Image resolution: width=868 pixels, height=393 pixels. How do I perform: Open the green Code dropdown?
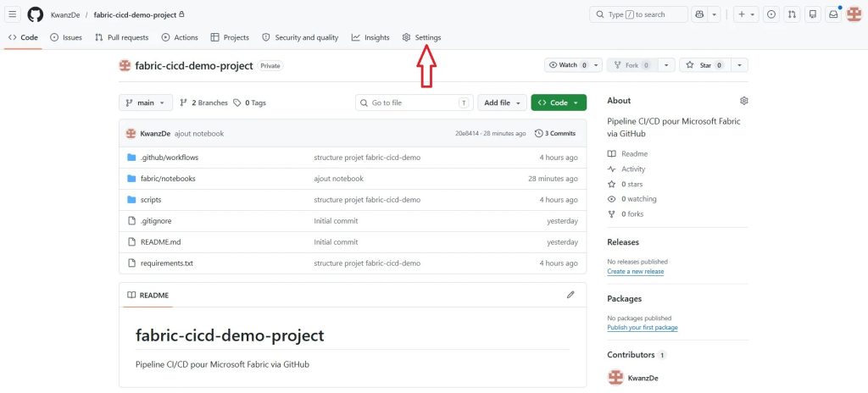pos(559,103)
